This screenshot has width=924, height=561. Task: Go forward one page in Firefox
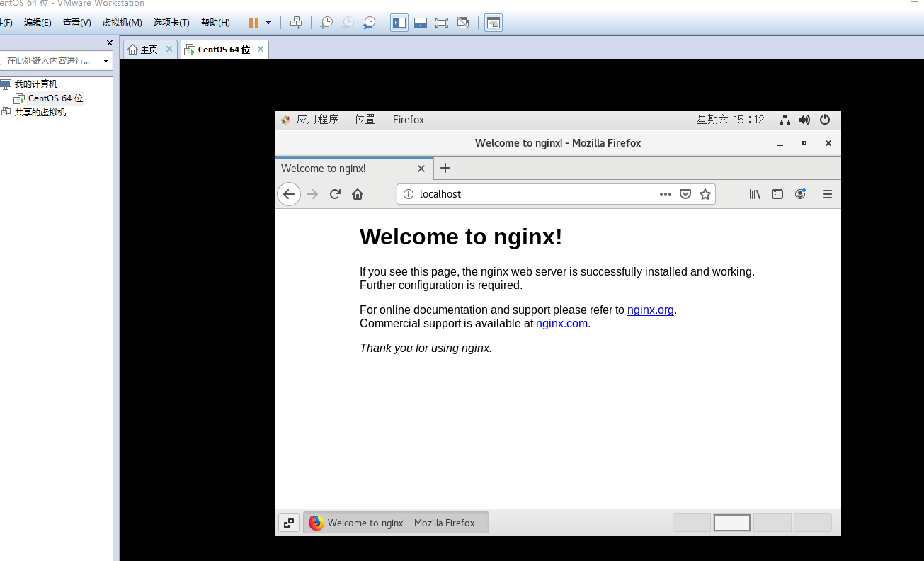[x=312, y=194]
